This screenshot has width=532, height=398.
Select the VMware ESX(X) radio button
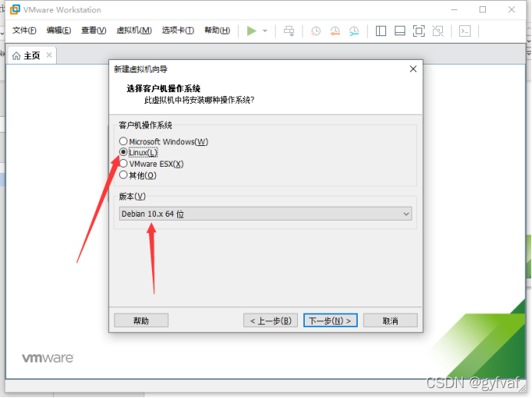click(123, 164)
